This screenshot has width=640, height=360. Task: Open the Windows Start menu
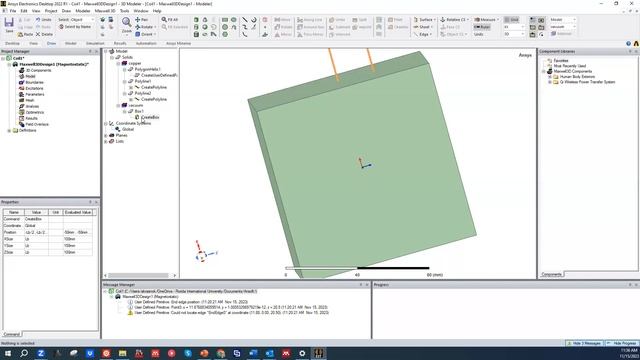click(x=7, y=353)
